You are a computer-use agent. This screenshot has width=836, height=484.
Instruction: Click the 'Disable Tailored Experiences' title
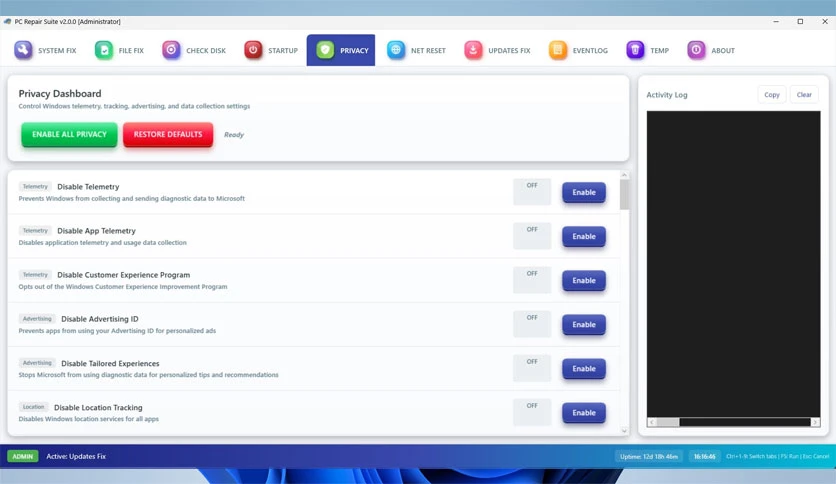pos(110,364)
